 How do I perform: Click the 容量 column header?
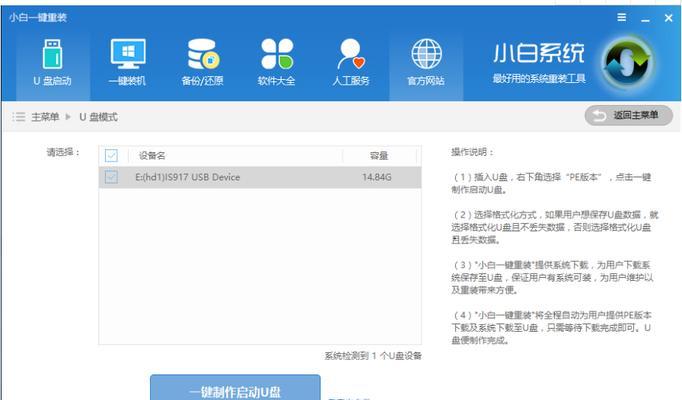click(x=379, y=156)
